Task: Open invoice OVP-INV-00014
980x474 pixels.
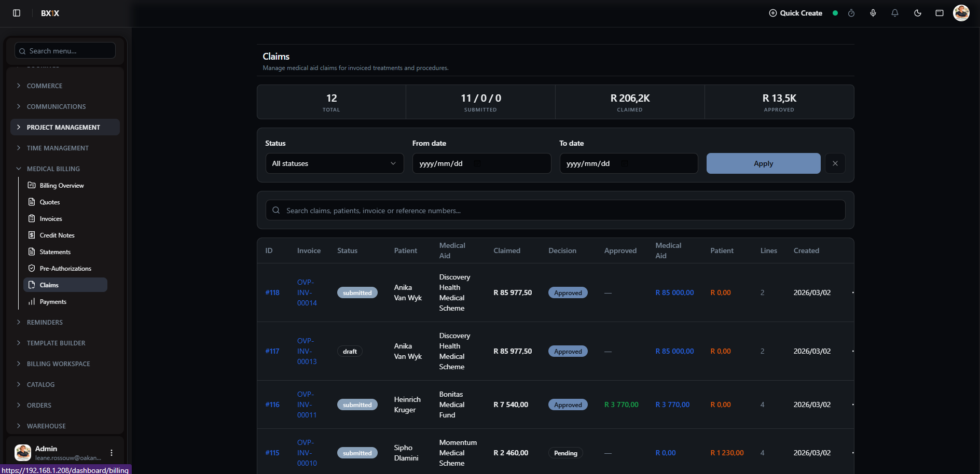Action: click(x=307, y=292)
